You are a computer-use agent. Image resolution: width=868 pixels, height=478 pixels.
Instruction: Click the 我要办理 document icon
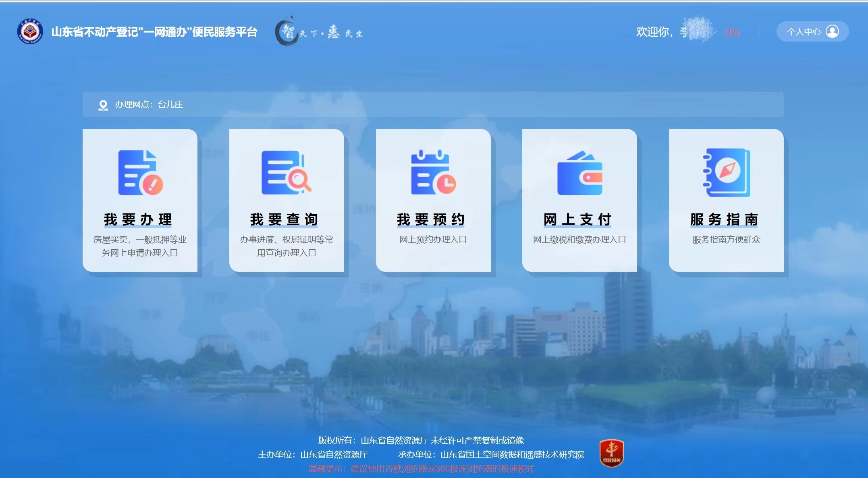click(x=140, y=173)
